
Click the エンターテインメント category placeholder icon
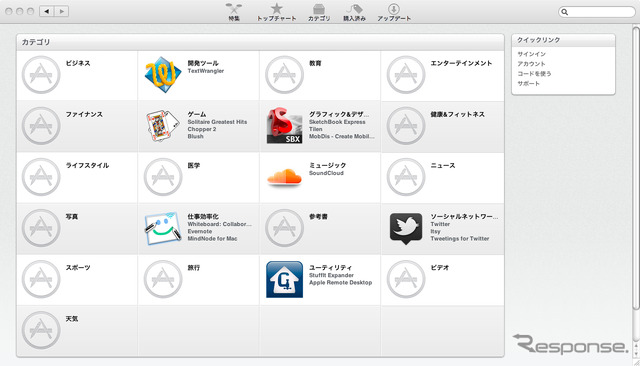406,75
